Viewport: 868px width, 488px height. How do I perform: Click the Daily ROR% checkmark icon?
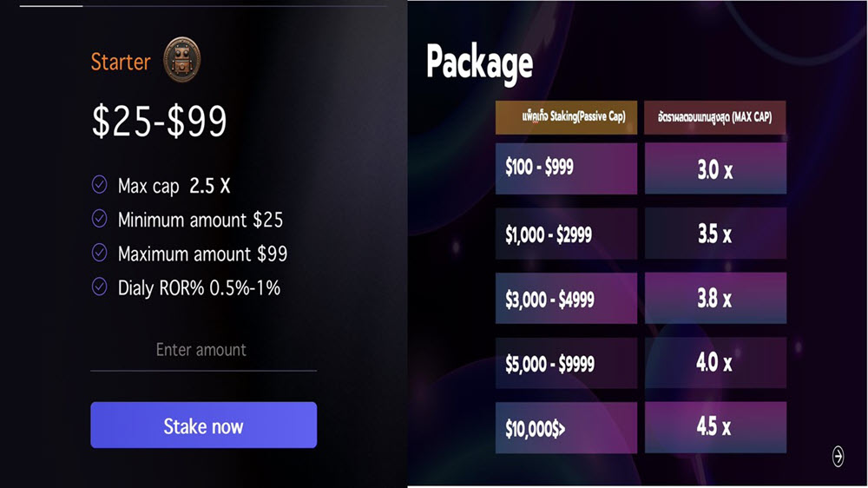click(x=100, y=287)
